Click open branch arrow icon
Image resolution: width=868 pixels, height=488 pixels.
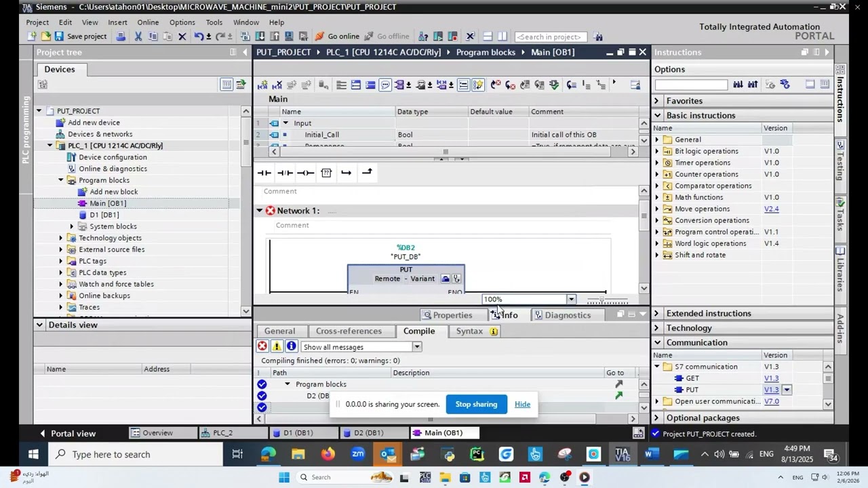click(x=347, y=173)
